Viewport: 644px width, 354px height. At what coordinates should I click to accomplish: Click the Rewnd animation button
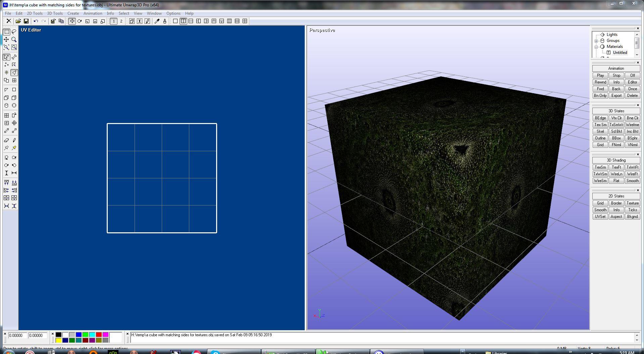[x=600, y=82]
